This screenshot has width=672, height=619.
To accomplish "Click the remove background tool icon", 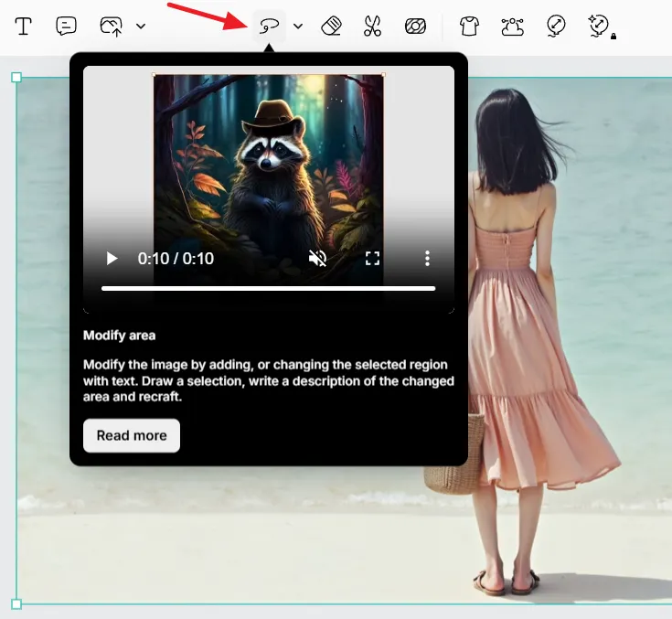I will pyautogui.click(x=415, y=26).
